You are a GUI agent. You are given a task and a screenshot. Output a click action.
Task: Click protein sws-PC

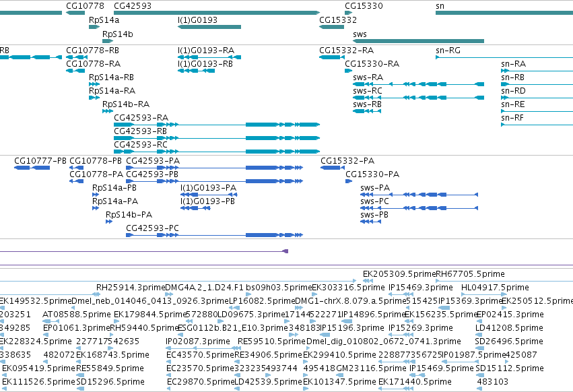coord(419,208)
